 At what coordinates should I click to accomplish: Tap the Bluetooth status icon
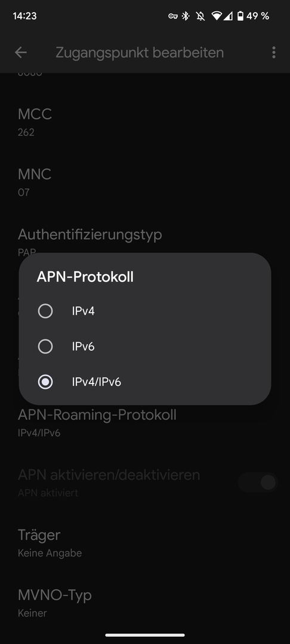pyautogui.click(x=186, y=16)
